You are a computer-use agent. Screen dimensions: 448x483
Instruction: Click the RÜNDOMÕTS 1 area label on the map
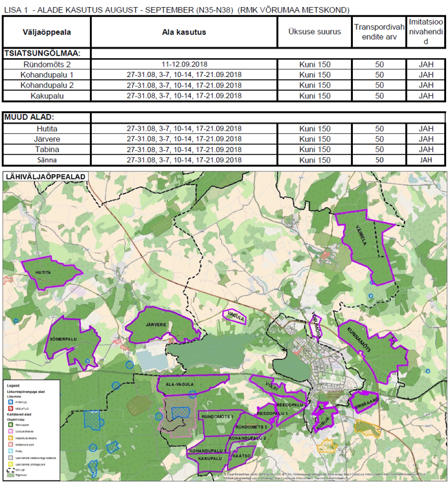click(218, 416)
